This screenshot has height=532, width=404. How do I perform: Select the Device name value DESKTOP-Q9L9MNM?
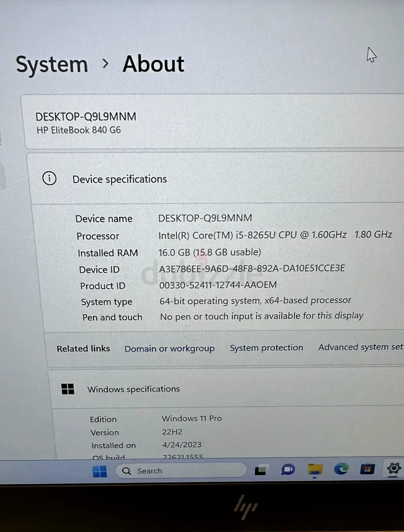pyautogui.click(x=205, y=218)
